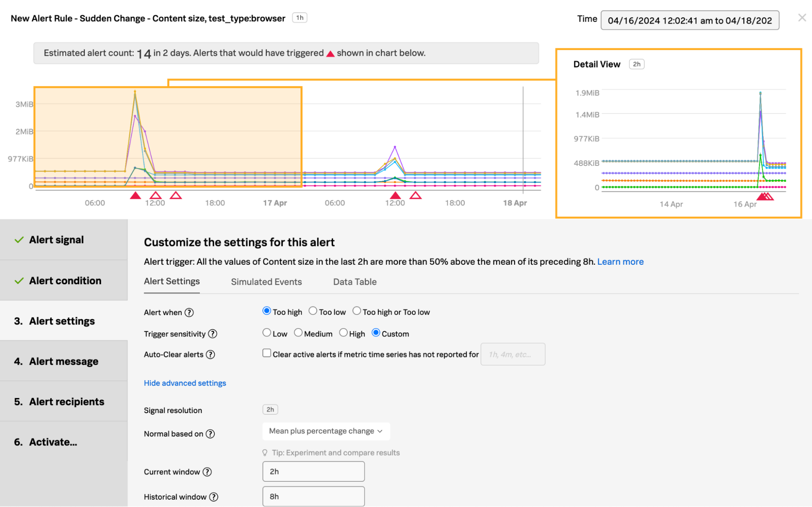Open help for Alert when

tap(189, 312)
